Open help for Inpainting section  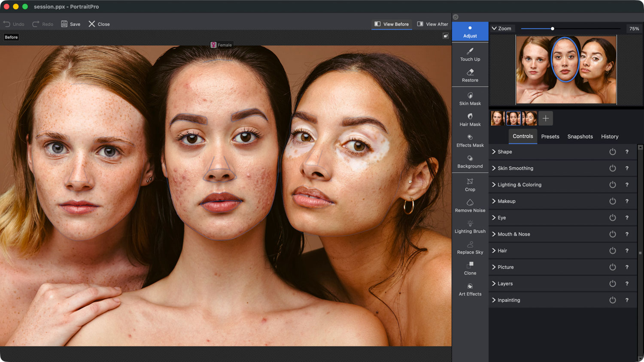click(x=627, y=300)
